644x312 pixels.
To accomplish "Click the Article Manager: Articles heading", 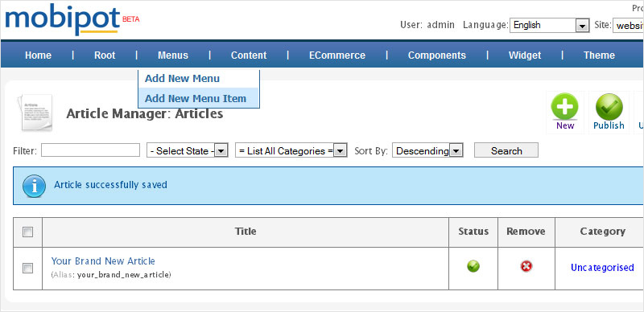I will (145, 113).
